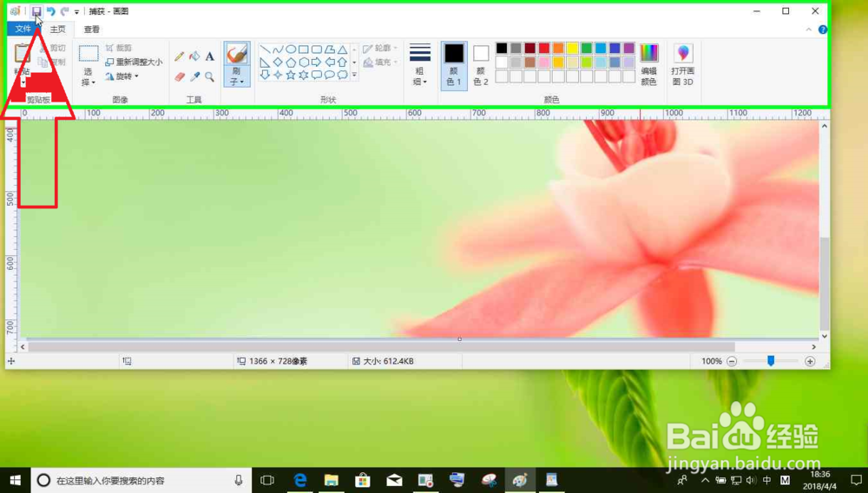Image resolution: width=868 pixels, height=493 pixels.
Task: Choose the Down arrow shape
Action: pos(265,75)
